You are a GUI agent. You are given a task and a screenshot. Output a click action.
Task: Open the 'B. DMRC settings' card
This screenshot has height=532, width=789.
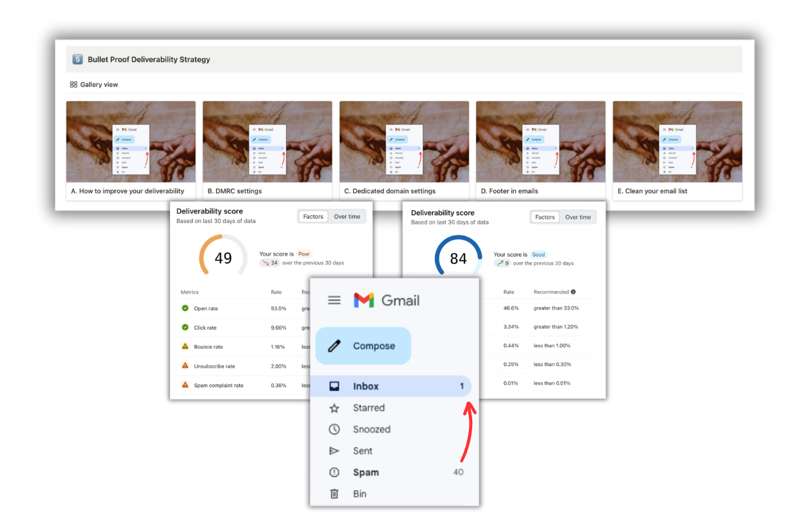(x=267, y=151)
